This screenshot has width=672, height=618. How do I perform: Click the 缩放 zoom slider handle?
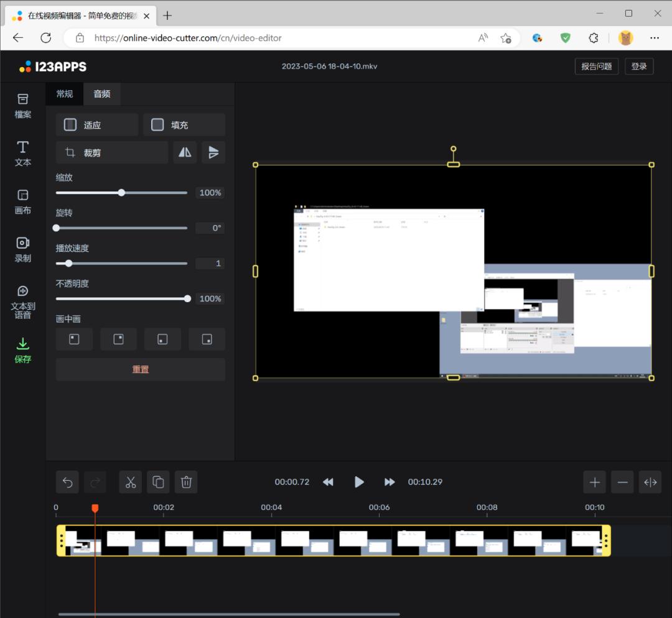tap(121, 193)
